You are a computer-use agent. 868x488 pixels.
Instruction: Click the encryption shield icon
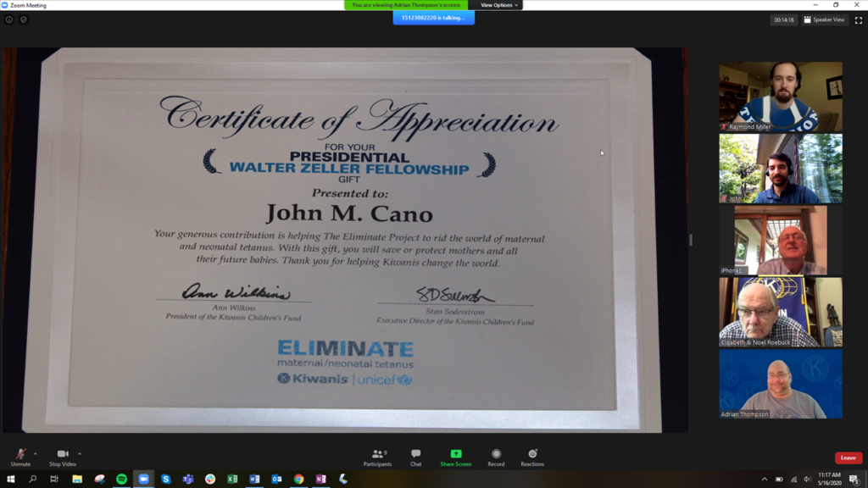(23, 19)
